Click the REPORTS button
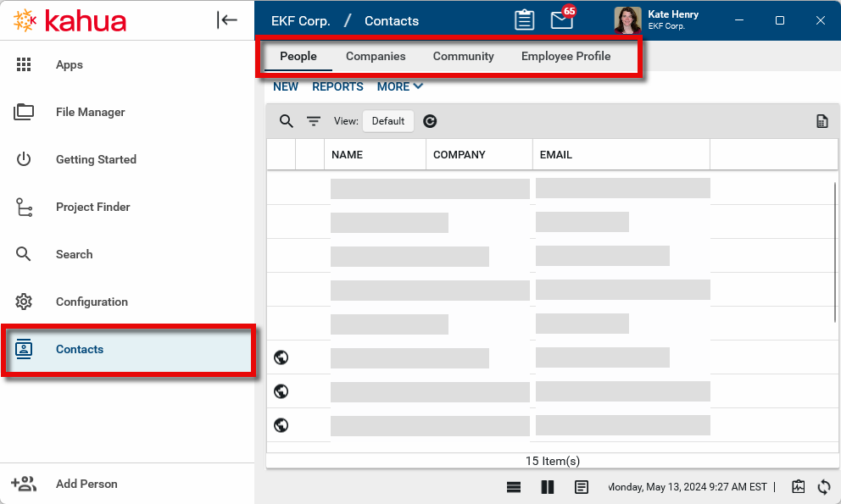Image resolution: width=841 pixels, height=504 pixels. click(x=337, y=86)
